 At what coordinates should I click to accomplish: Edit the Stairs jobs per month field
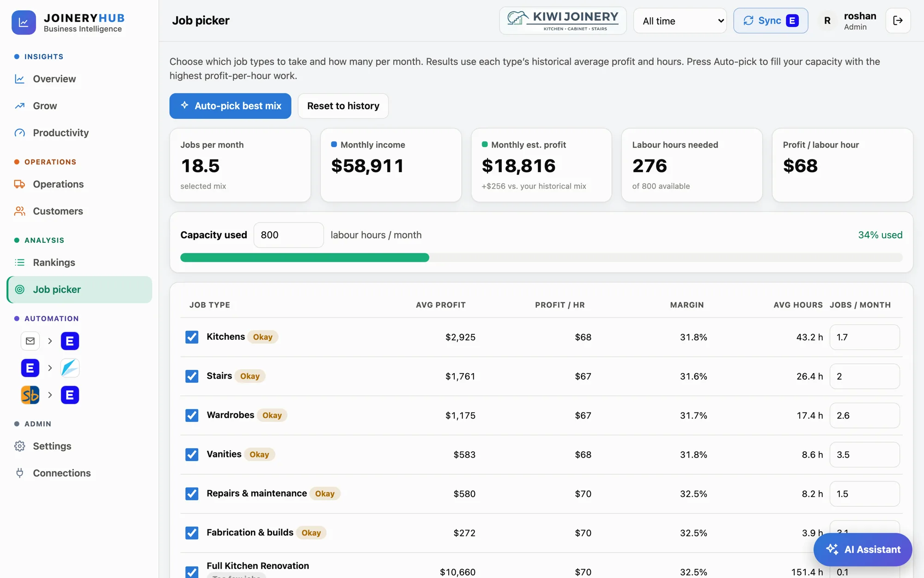click(864, 376)
